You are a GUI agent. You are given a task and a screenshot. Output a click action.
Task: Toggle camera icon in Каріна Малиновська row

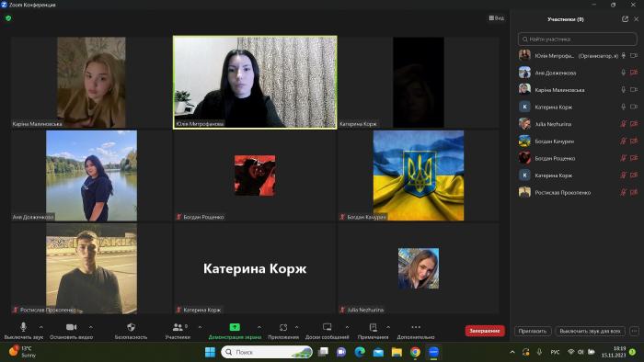point(634,89)
